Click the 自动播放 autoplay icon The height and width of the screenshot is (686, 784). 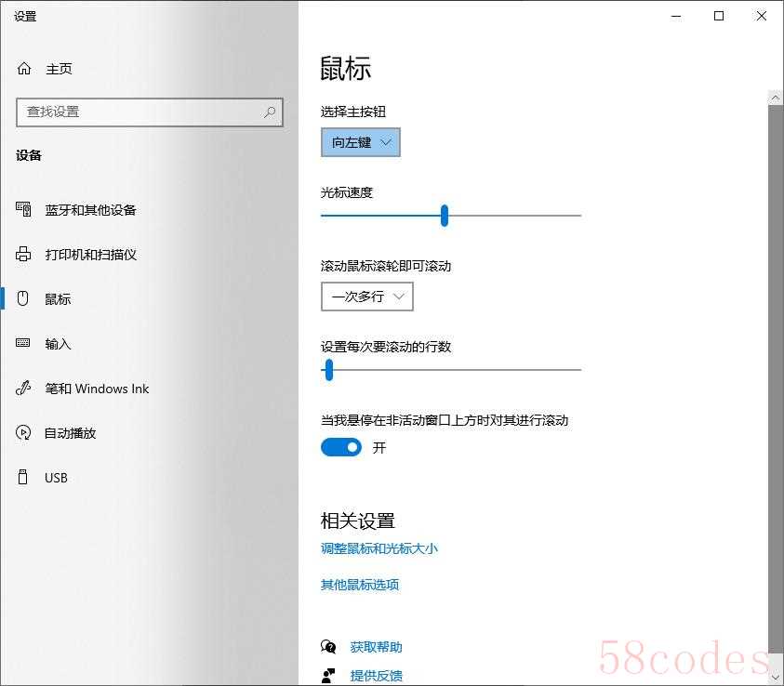[23, 432]
